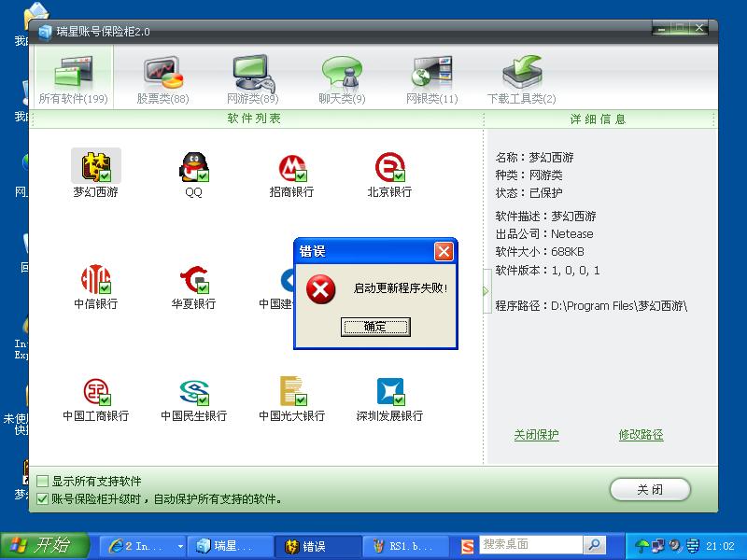Click the 确定 button in error dialog
This screenshot has width=747, height=560.
[x=375, y=327]
